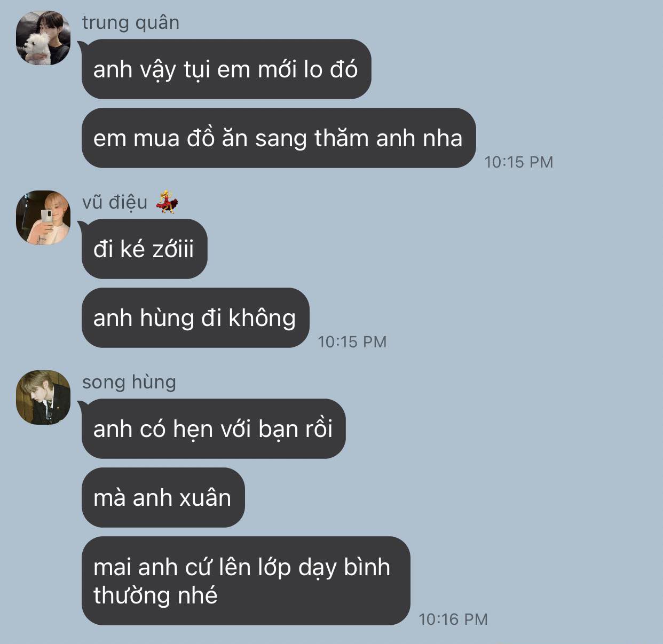Image resolution: width=663 pixels, height=644 pixels.
Task: Tap the sender name trung quân
Action: (x=131, y=22)
